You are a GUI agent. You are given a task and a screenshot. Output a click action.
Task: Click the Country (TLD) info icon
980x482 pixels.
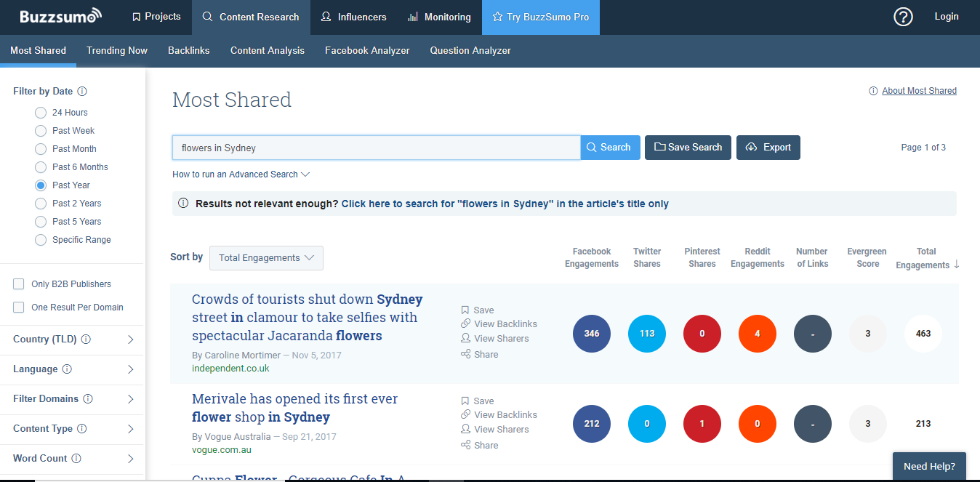pyautogui.click(x=86, y=340)
